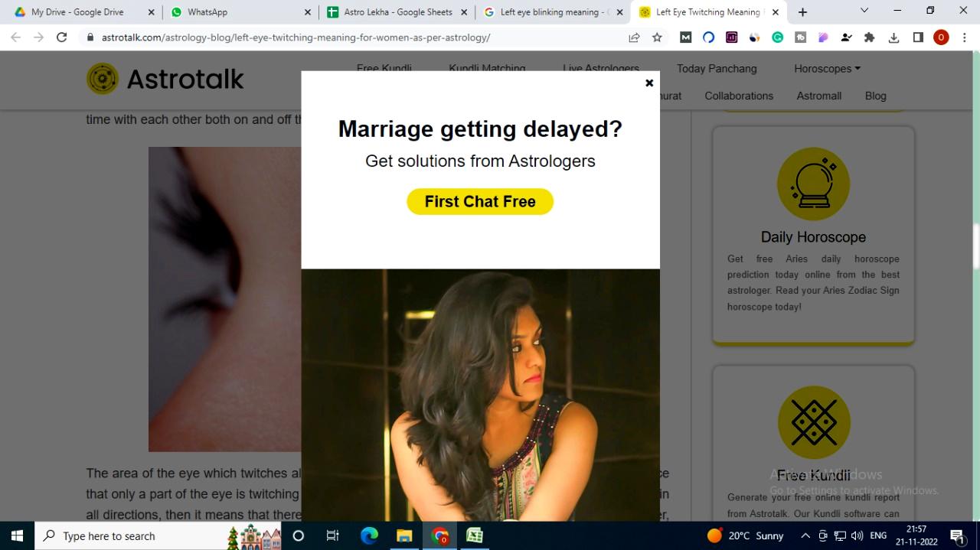
Task: Open the person checkmark extension icon
Action: (x=846, y=37)
